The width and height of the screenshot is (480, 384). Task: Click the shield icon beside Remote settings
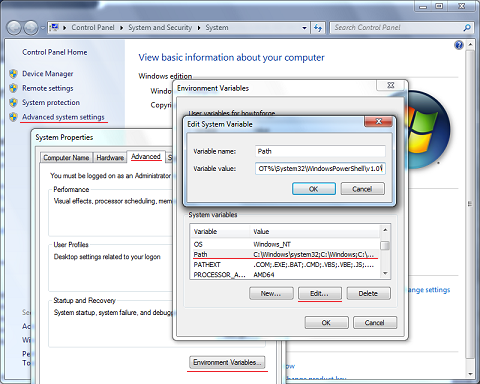pos(13,88)
